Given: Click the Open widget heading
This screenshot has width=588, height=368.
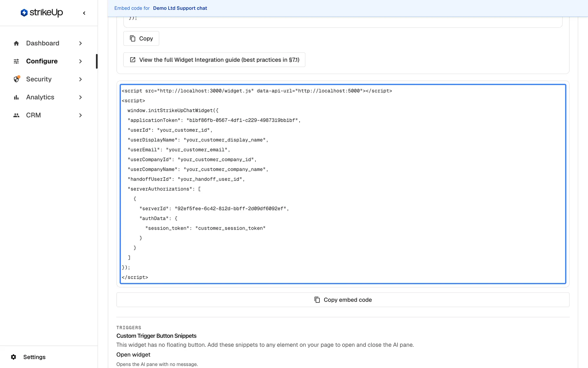Looking at the screenshot, I should point(133,355).
